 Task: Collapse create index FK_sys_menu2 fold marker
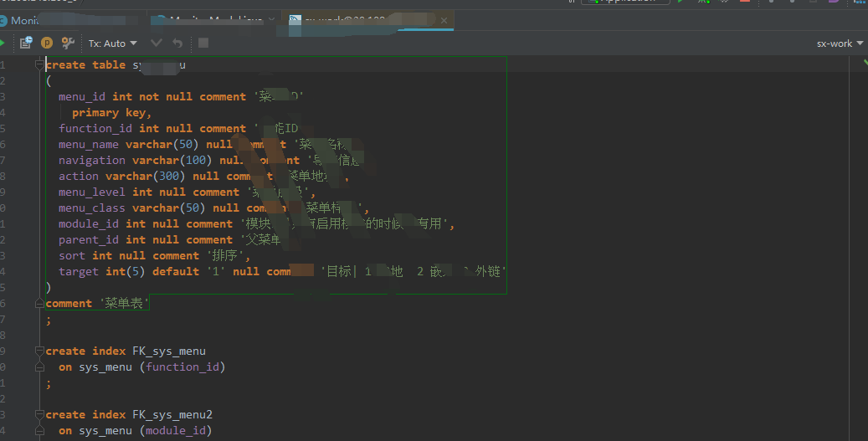tap(39, 414)
